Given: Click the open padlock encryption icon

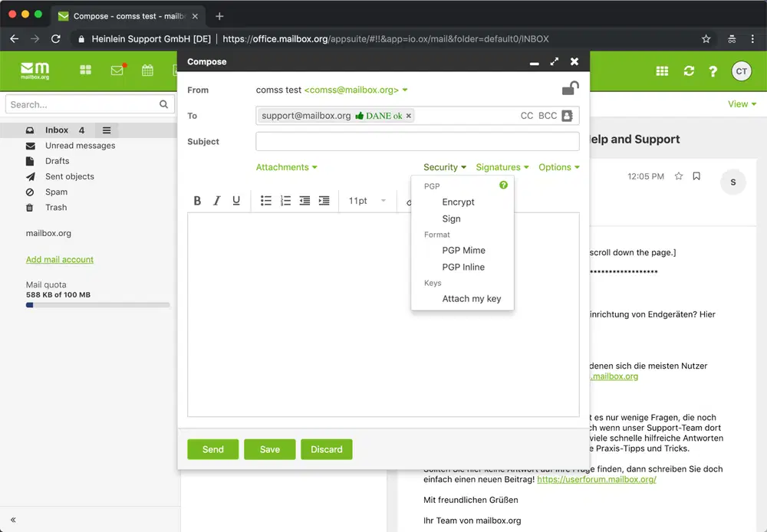Looking at the screenshot, I should click(x=570, y=88).
